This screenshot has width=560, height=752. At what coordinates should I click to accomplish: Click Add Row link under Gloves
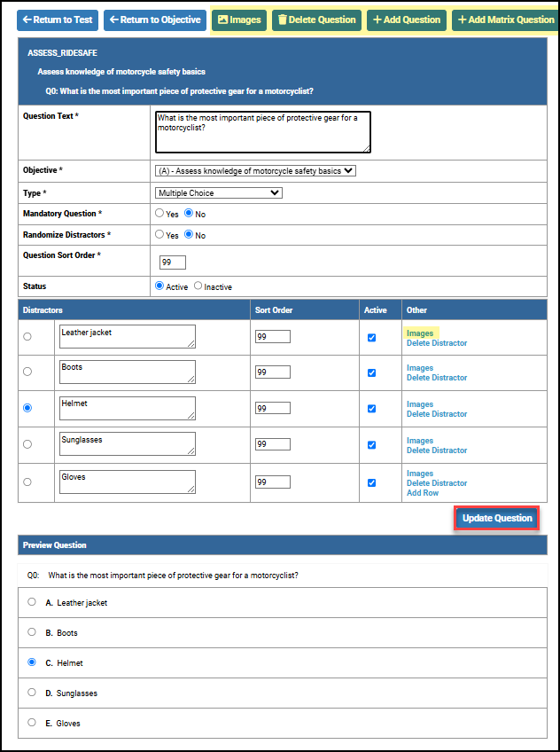pos(422,493)
